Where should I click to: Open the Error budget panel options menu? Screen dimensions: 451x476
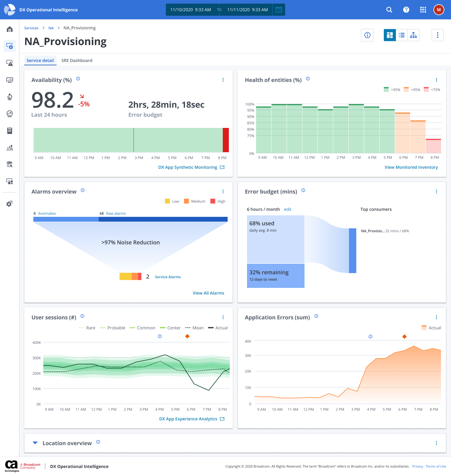(x=436, y=191)
